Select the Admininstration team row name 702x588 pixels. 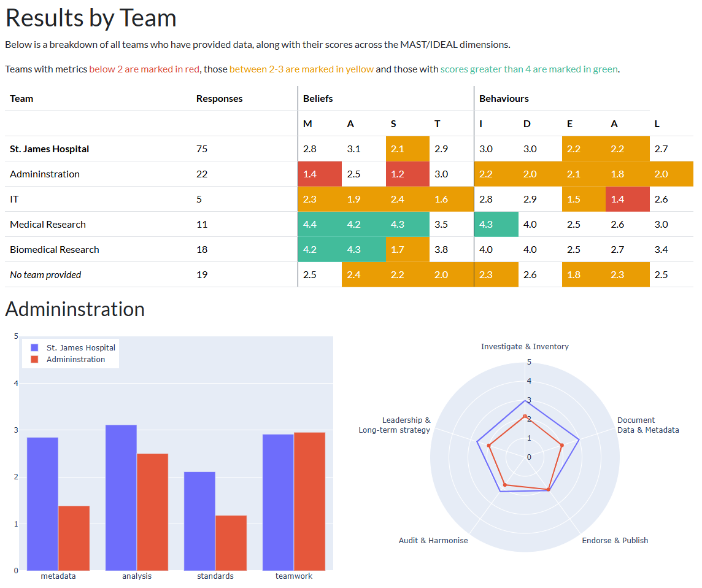coord(45,174)
